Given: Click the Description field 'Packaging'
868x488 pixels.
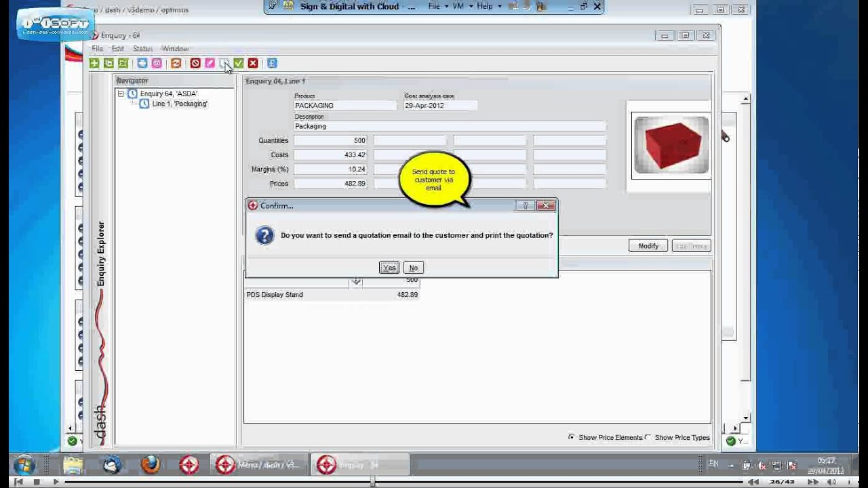Looking at the screenshot, I should [x=450, y=126].
